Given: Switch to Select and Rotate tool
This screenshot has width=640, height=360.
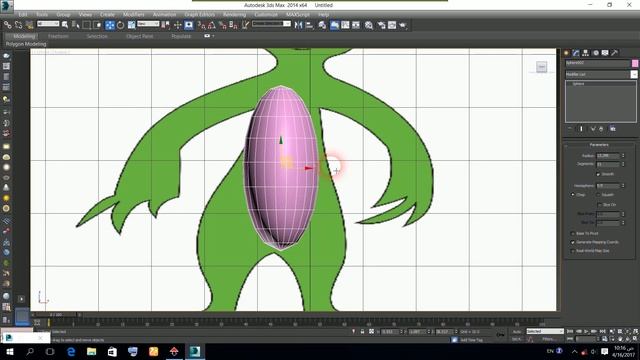Looking at the screenshot, I should pos(120,25).
